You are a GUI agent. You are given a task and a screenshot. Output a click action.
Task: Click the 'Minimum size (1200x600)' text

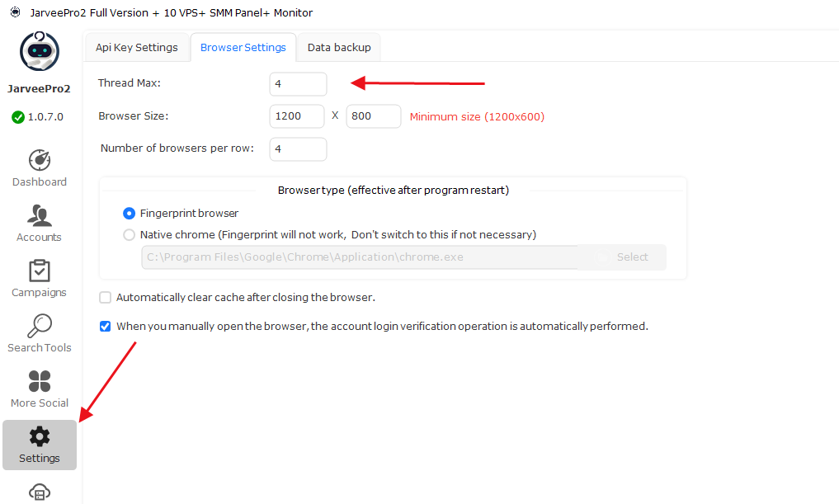click(478, 116)
